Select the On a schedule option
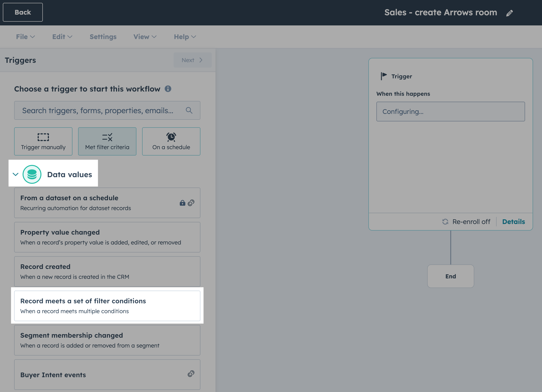The height and width of the screenshot is (392, 542). click(171, 141)
